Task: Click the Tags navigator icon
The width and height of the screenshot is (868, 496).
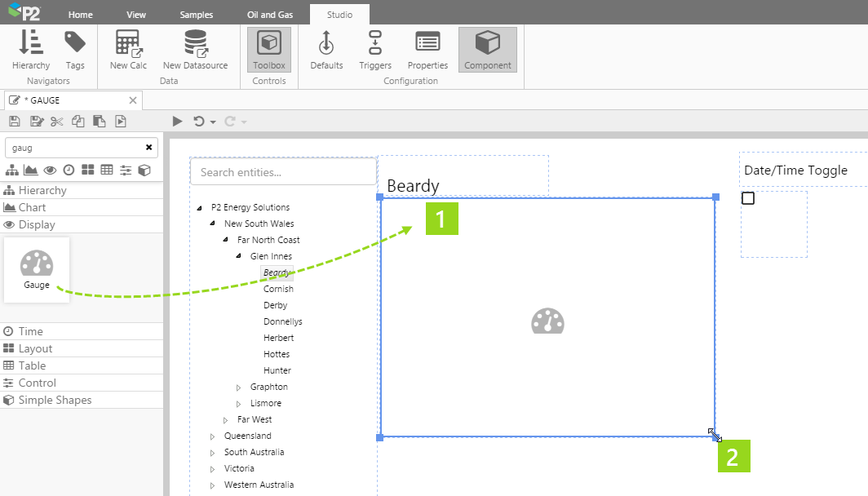Action: (75, 49)
